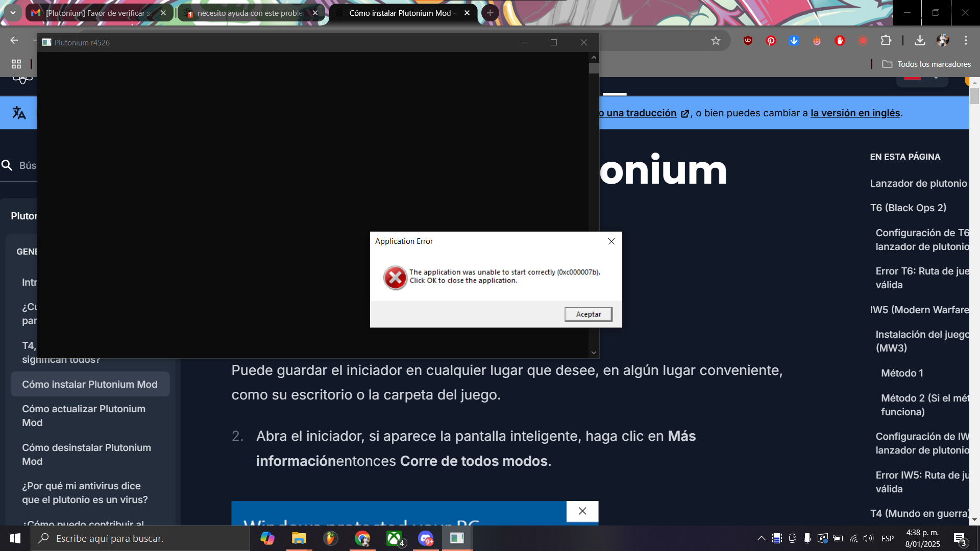The width and height of the screenshot is (980, 551).
Task: Click the battery tray icon
Action: tap(838, 538)
